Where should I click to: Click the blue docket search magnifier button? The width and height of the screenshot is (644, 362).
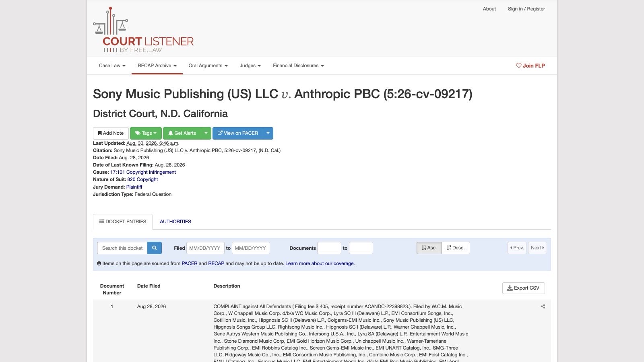155,248
